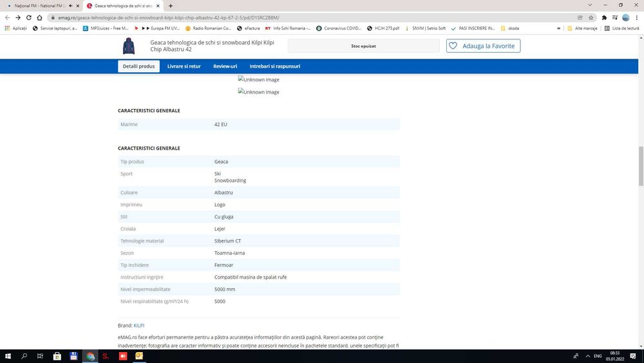
Task: Open the People icon in system tray
Action: pos(576,356)
